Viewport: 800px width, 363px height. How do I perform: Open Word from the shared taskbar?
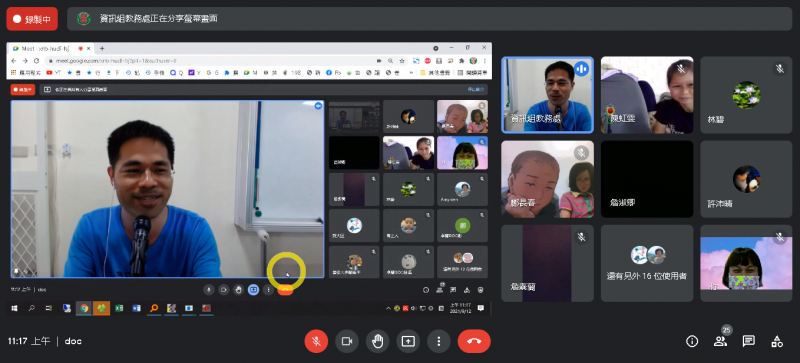point(136,308)
